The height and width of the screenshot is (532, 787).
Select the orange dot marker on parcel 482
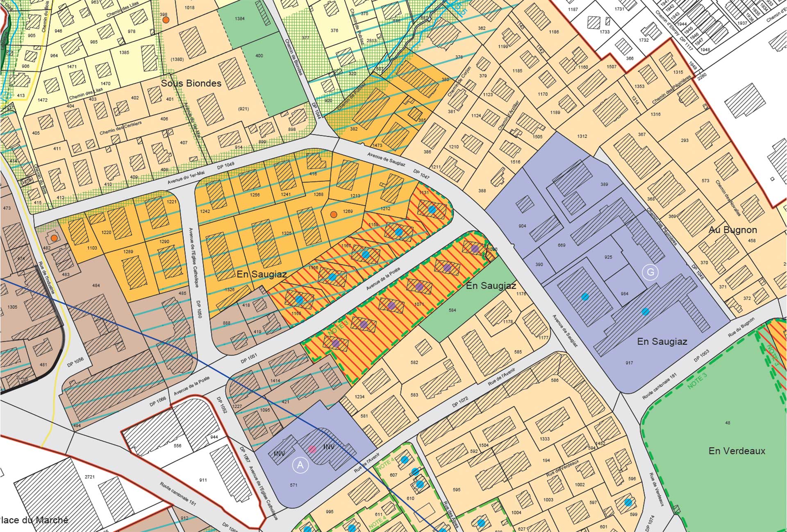pos(54,238)
